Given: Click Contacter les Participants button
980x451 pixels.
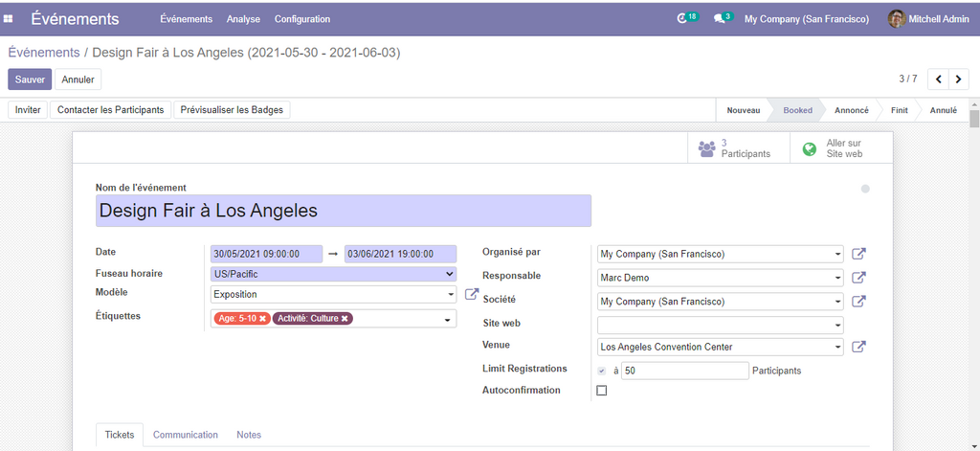Looking at the screenshot, I should pyautogui.click(x=111, y=109).
